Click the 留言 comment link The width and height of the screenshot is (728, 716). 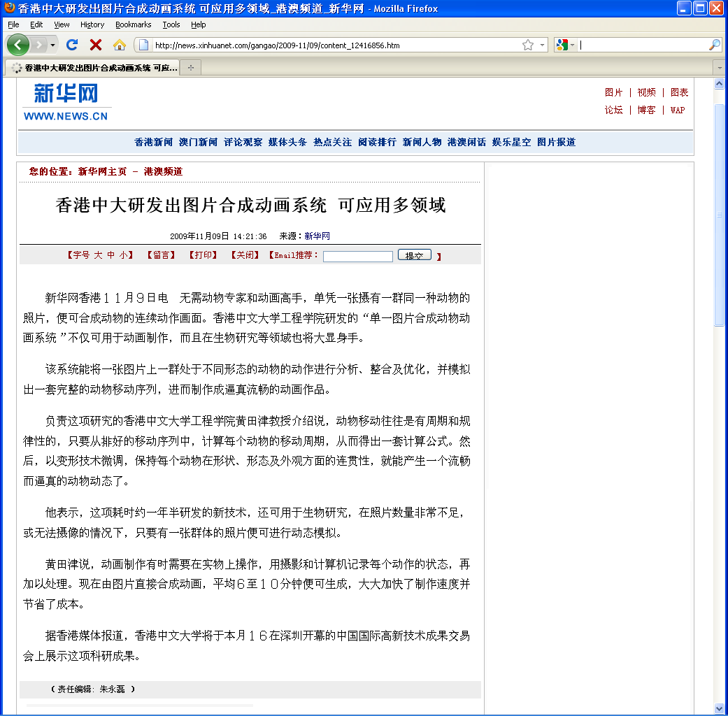pos(161,255)
